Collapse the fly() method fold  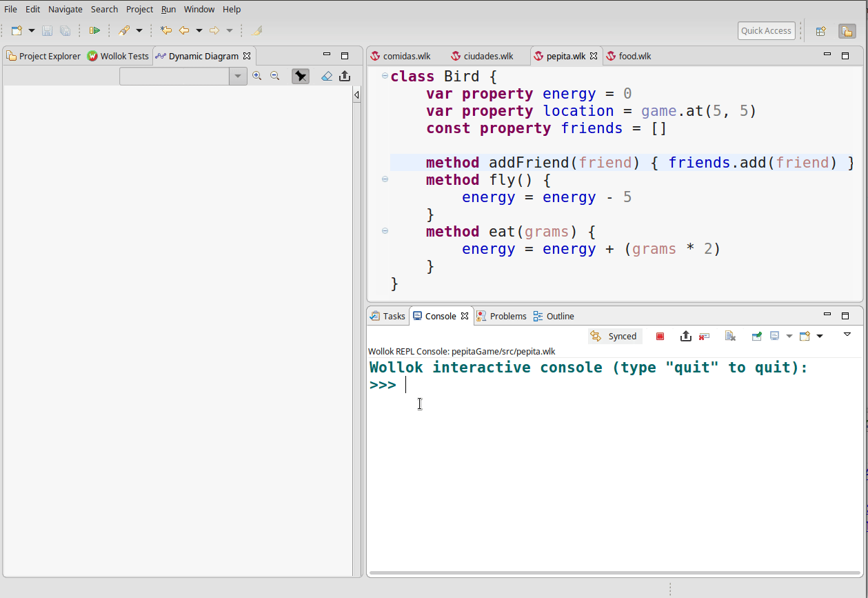coord(385,179)
